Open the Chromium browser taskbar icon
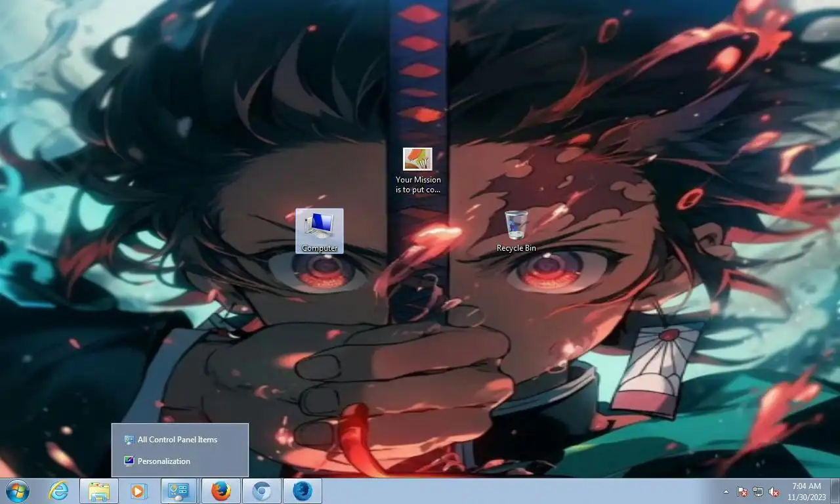 click(x=262, y=491)
